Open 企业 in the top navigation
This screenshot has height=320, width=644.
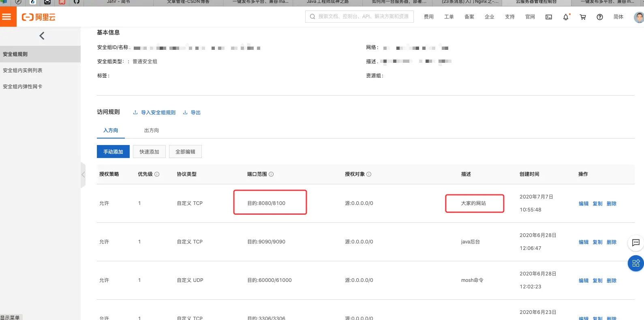click(490, 17)
